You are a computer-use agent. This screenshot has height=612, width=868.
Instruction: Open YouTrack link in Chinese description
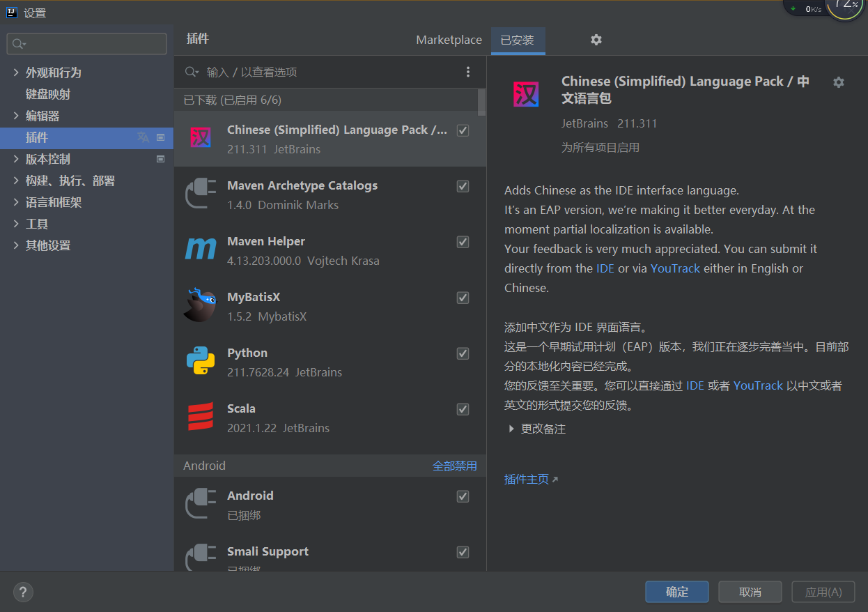pos(758,385)
